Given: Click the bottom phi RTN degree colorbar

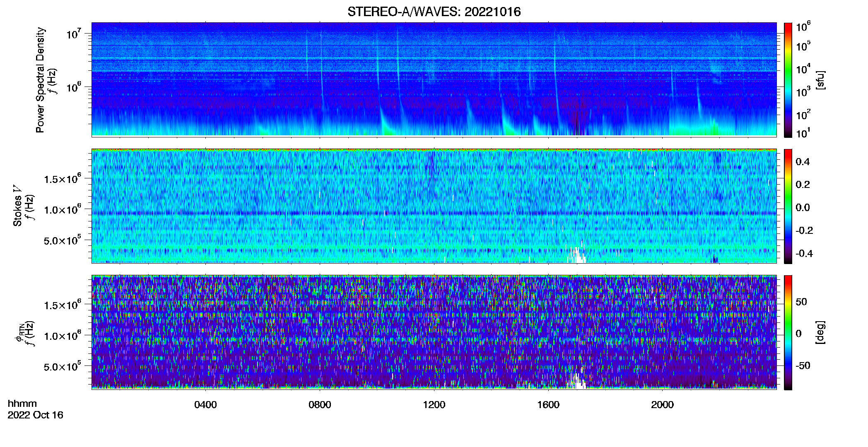Looking at the screenshot, I should [x=788, y=332].
